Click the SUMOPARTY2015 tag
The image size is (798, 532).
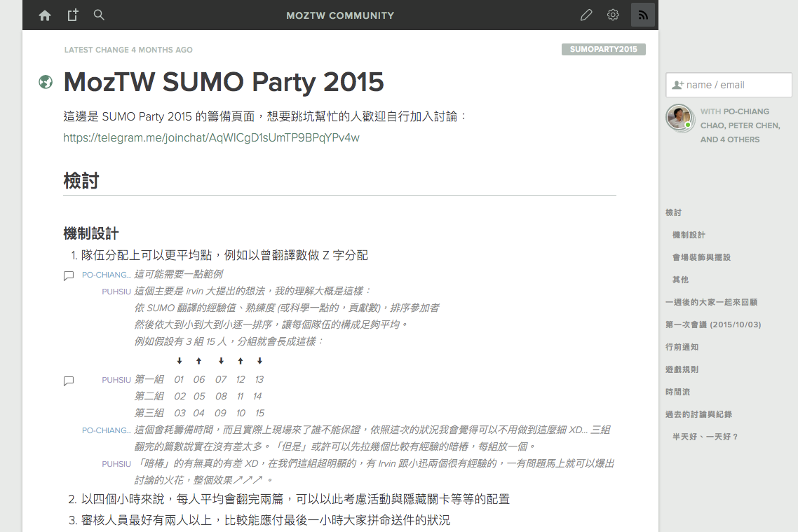pyautogui.click(x=604, y=49)
